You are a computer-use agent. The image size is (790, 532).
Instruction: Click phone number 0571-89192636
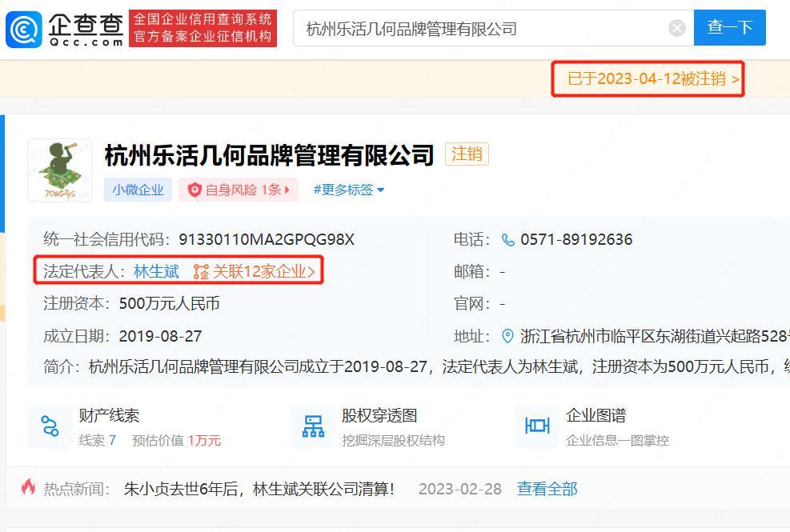[576, 240]
